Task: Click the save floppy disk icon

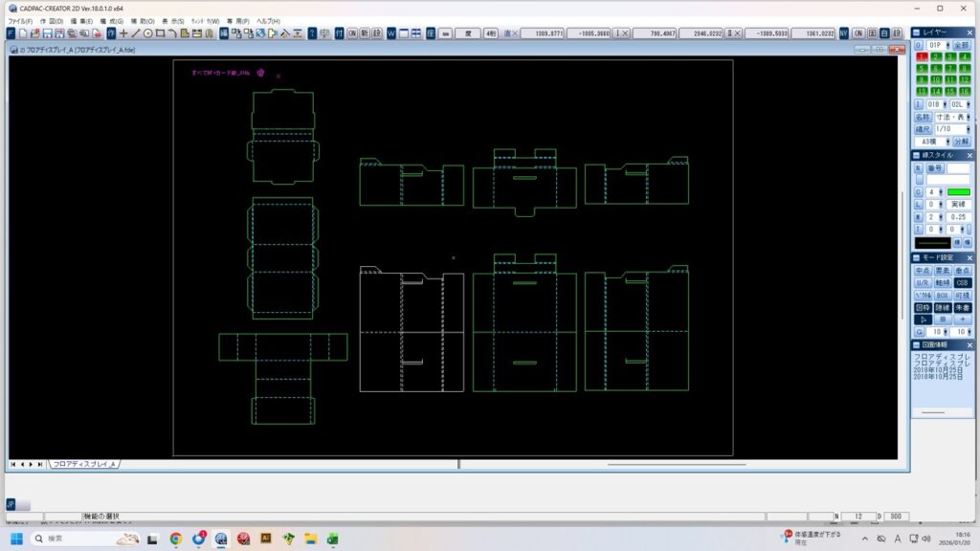Action: coord(48,33)
